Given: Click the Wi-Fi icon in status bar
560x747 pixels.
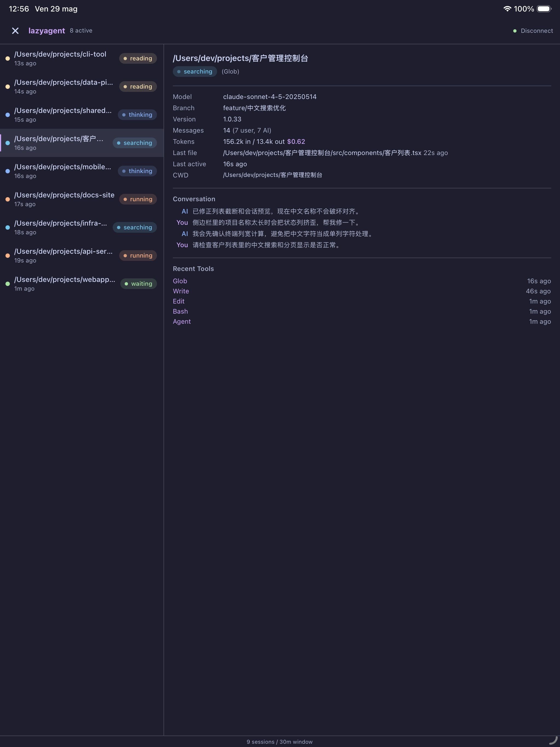Looking at the screenshot, I should [507, 9].
